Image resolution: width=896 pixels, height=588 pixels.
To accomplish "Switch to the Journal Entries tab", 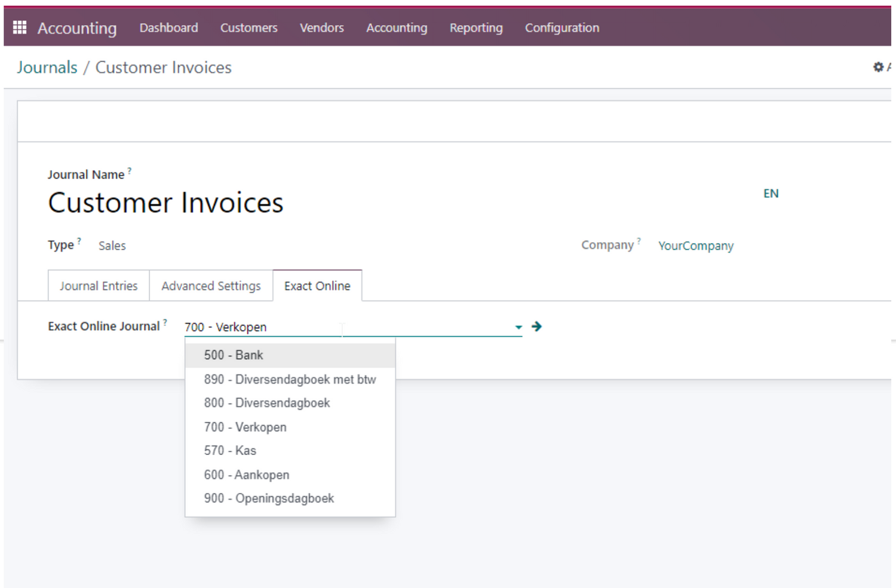I will point(99,286).
